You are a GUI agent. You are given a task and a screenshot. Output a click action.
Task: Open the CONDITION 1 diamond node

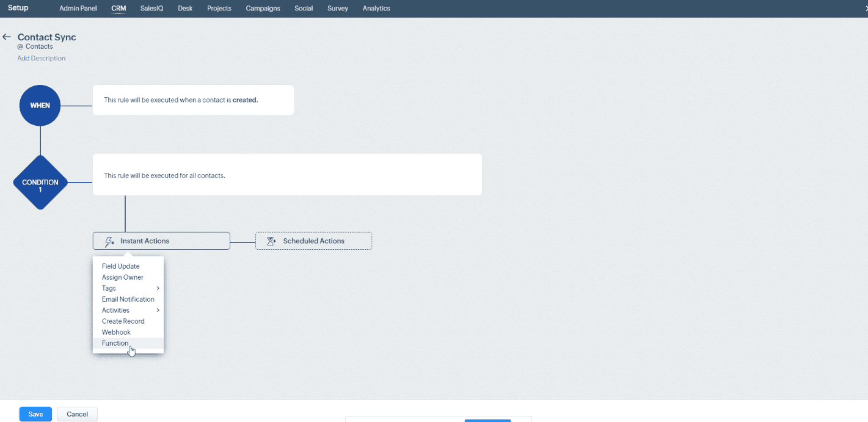pyautogui.click(x=40, y=183)
